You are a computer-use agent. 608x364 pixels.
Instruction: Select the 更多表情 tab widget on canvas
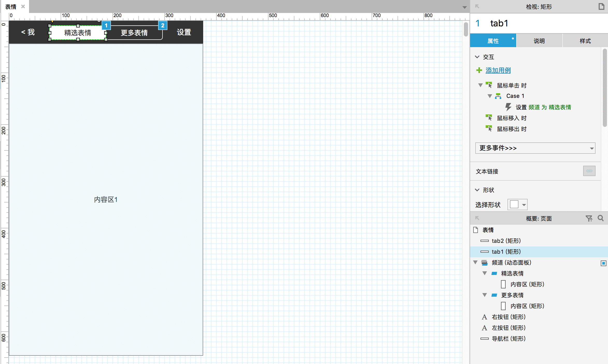[134, 33]
